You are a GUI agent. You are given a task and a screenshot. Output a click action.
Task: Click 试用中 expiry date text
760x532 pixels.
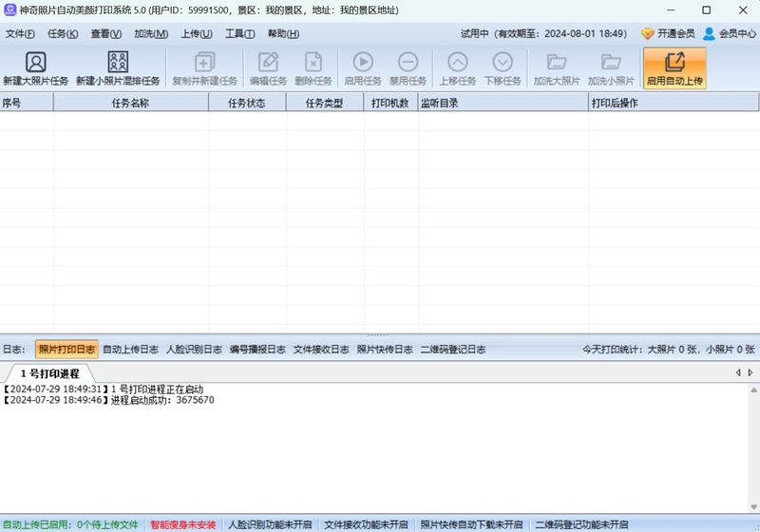pos(543,34)
